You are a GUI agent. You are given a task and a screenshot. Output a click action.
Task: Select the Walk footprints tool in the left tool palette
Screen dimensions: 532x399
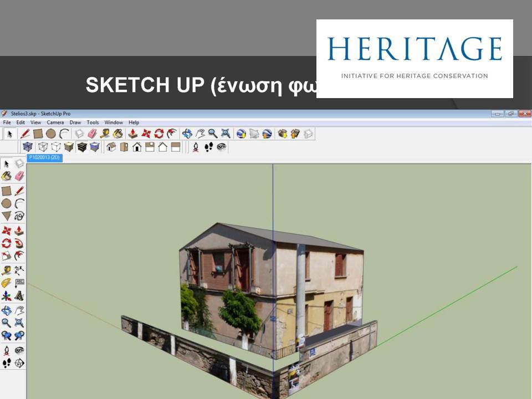point(7,363)
